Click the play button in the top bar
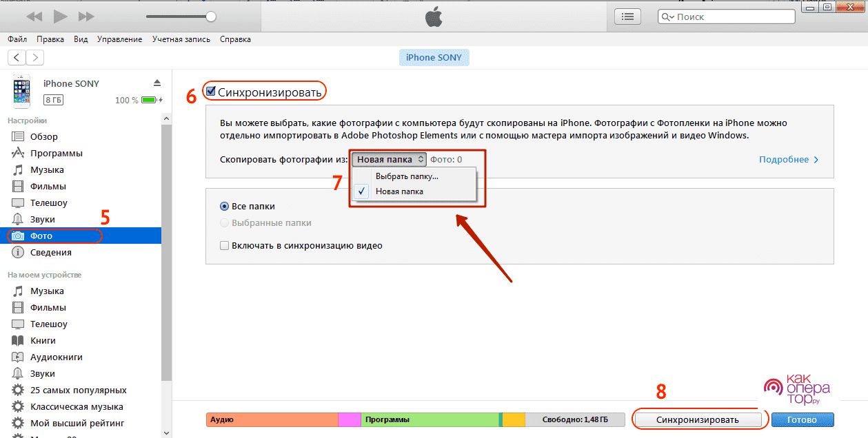This screenshot has width=868, height=438. [x=61, y=16]
